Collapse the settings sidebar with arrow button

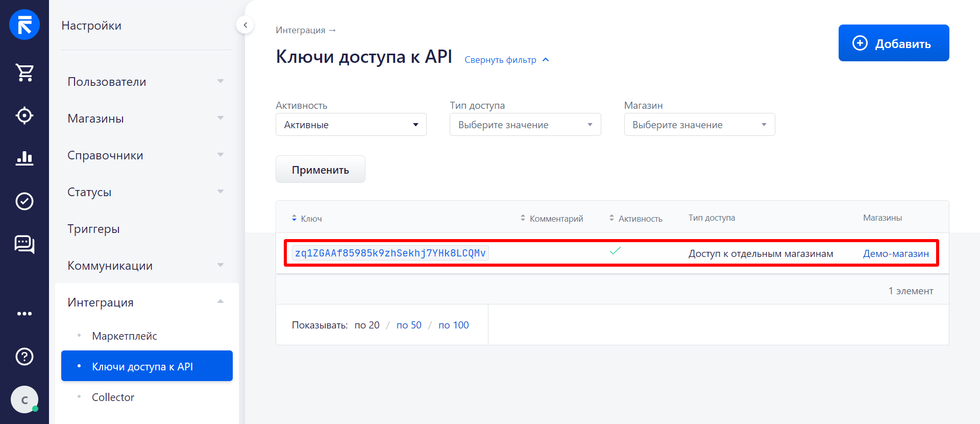point(245,25)
